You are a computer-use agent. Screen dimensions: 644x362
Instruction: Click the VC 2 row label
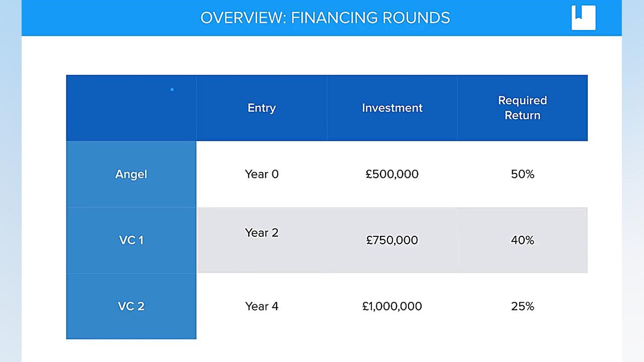click(x=131, y=306)
